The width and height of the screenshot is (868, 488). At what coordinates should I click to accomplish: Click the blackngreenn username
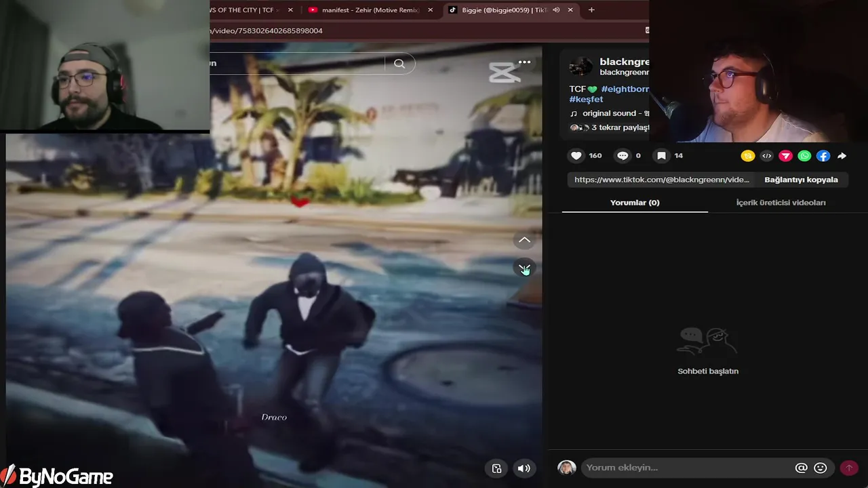624,62
